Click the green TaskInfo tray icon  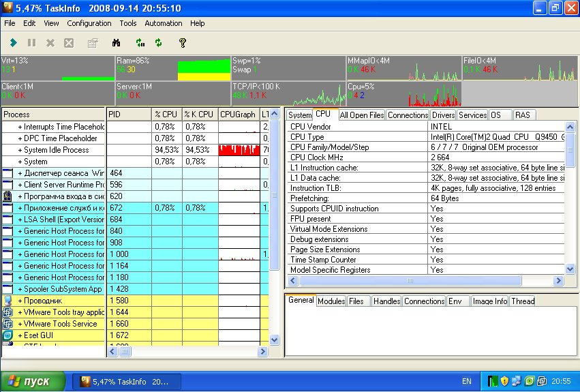(492, 381)
